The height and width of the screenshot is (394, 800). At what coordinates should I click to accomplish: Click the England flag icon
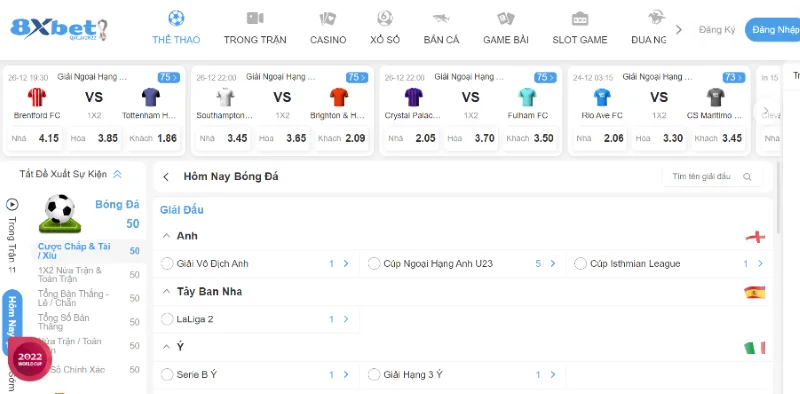click(755, 237)
